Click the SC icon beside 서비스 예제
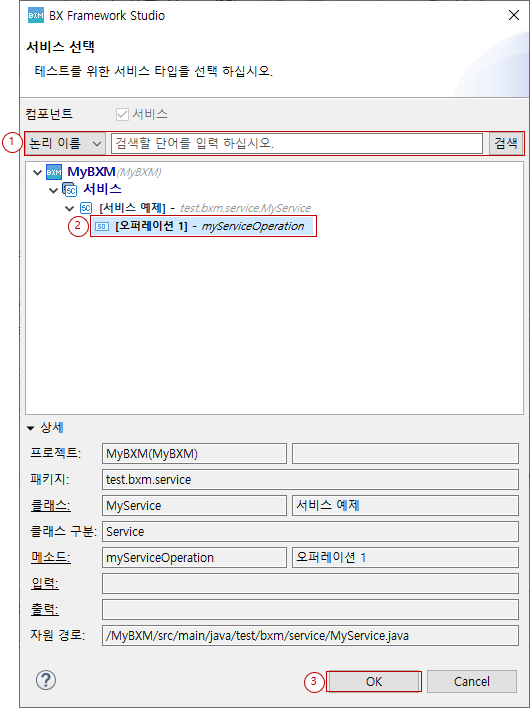The image size is (530, 708). (86, 208)
